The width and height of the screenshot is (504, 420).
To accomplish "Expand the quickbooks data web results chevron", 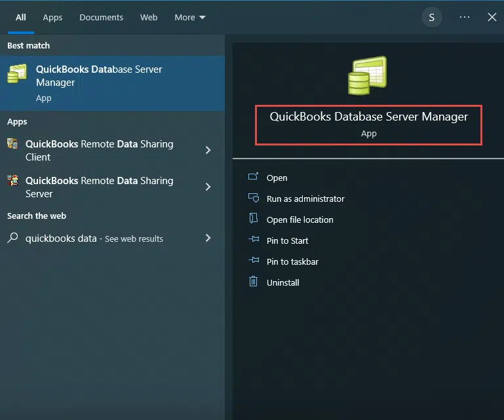I will tap(208, 238).
